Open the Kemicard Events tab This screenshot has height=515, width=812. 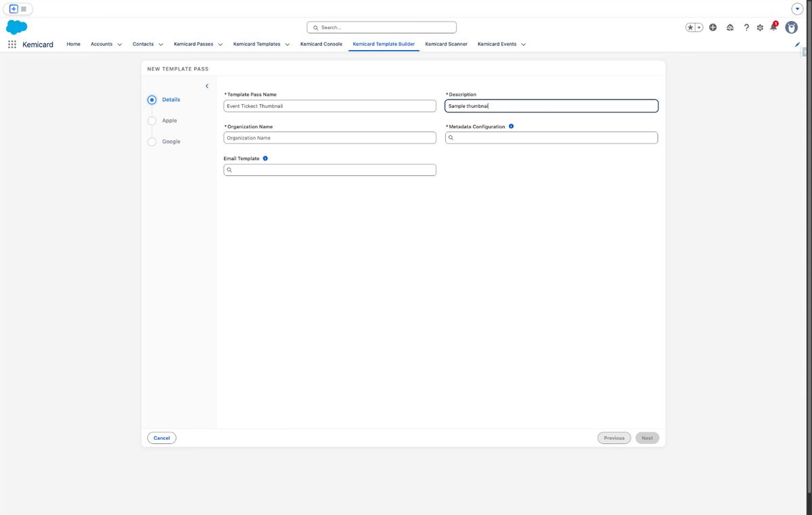[497, 44]
